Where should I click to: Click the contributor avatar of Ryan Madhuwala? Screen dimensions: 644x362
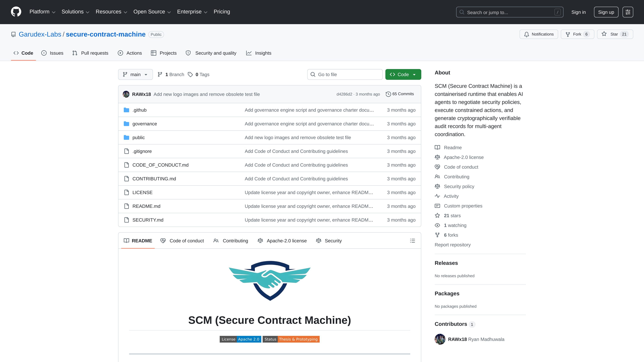coord(440,339)
